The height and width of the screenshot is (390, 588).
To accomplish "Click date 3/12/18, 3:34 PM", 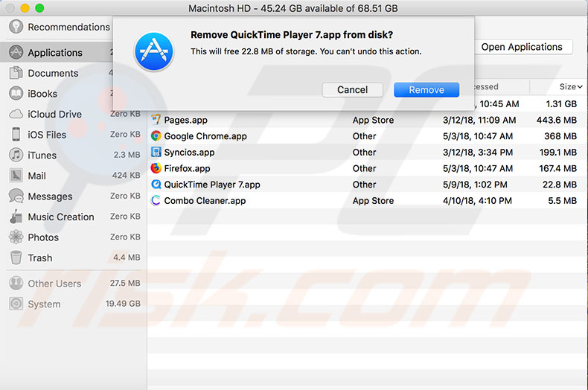I will (x=478, y=153).
